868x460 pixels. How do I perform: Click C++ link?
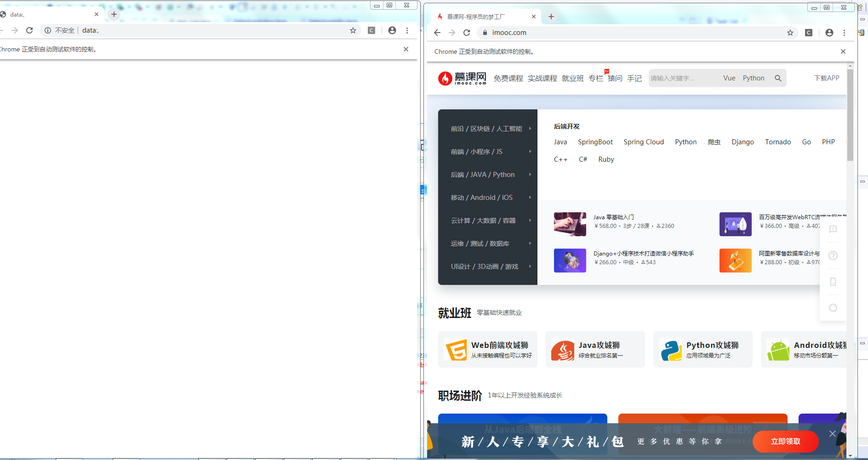(x=560, y=159)
